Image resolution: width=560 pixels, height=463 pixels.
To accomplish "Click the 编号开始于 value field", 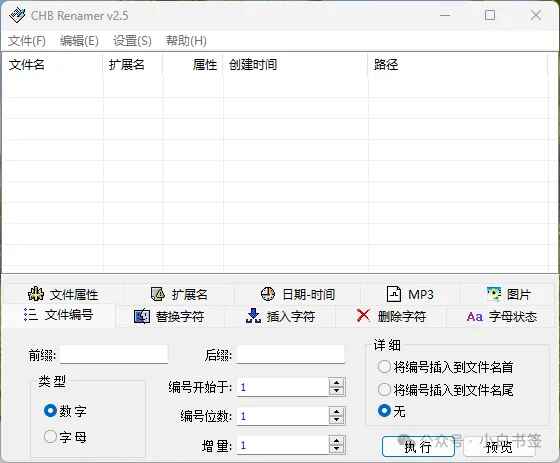I will tap(282, 387).
